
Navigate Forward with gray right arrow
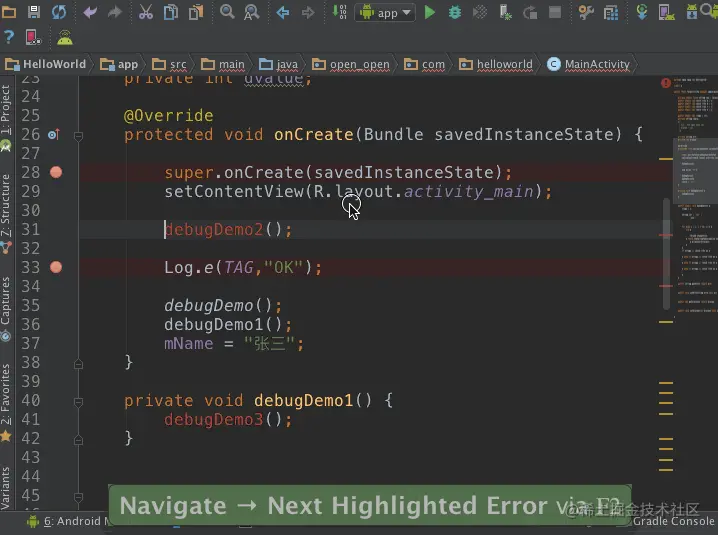pyautogui.click(x=308, y=12)
